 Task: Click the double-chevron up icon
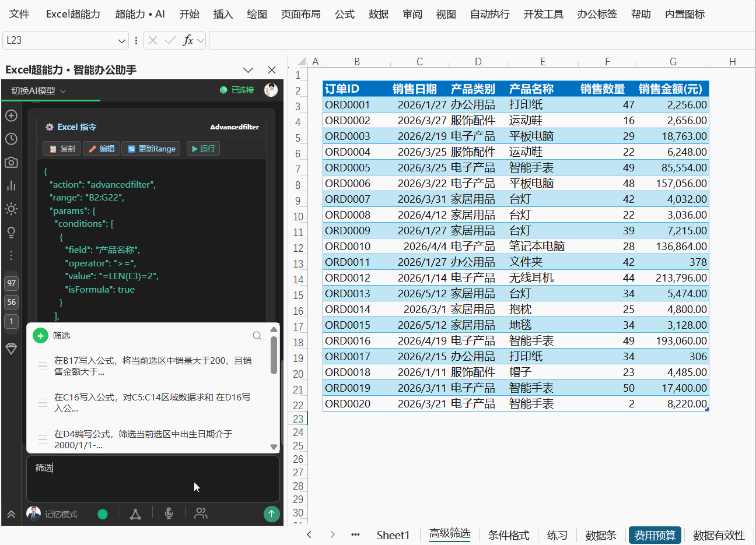point(11,514)
